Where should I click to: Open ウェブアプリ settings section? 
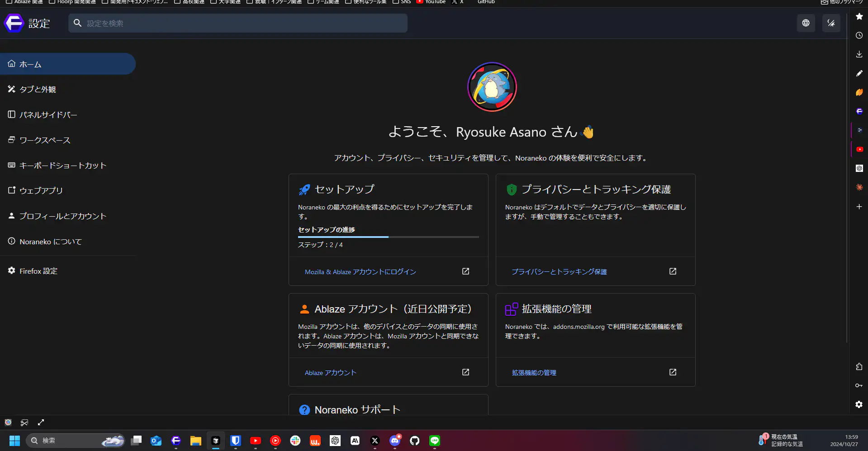(68, 190)
